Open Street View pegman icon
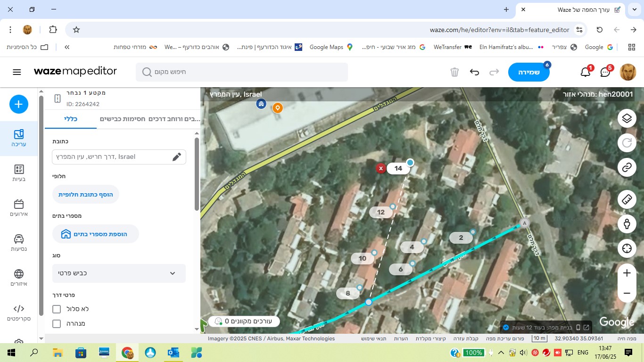 [627, 224]
